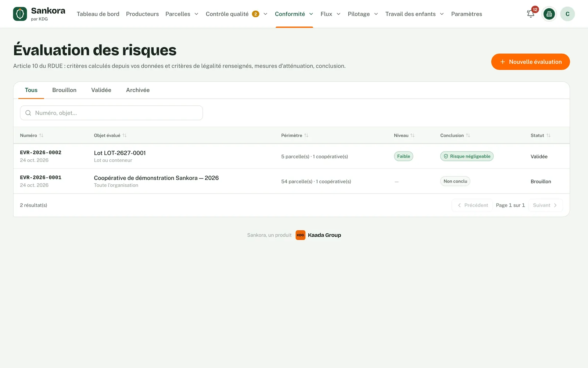Switch to the Archivée tab
Screen dimensions: 588x368
(138, 90)
